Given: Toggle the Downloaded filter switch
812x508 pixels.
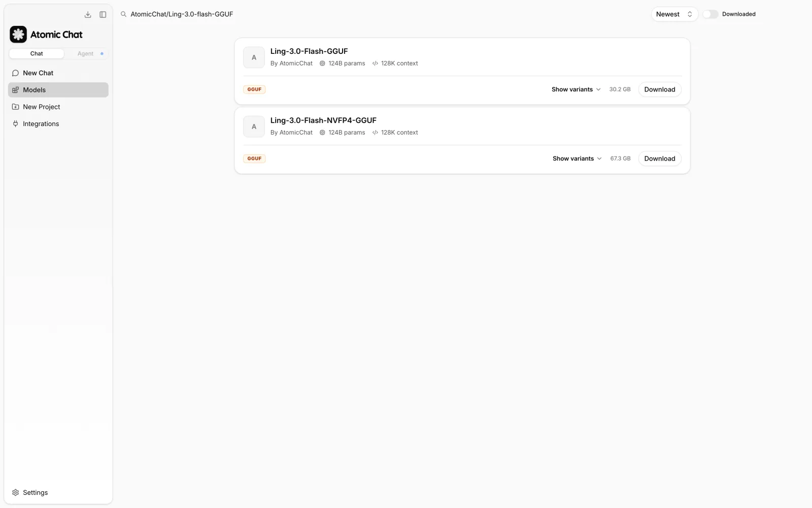Looking at the screenshot, I should click(710, 14).
